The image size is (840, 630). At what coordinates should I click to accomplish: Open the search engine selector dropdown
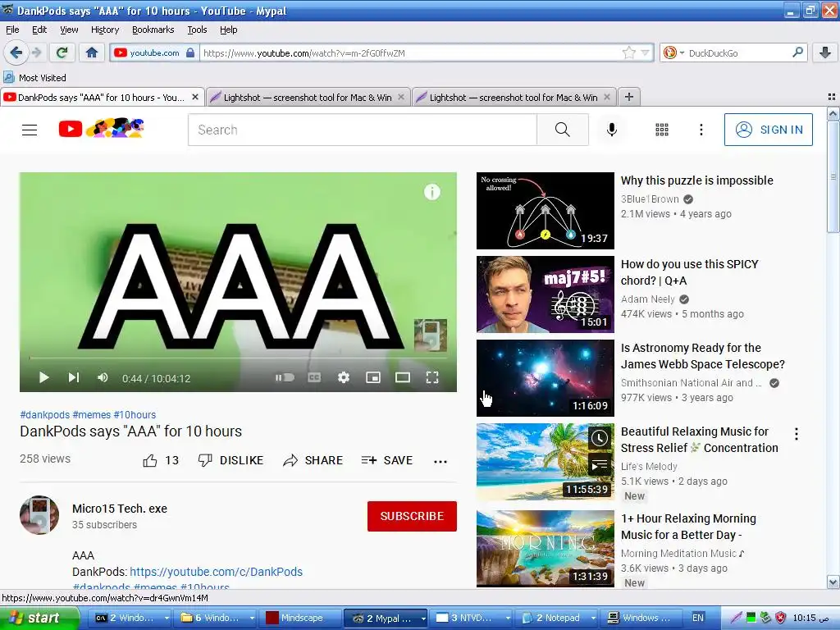682,53
